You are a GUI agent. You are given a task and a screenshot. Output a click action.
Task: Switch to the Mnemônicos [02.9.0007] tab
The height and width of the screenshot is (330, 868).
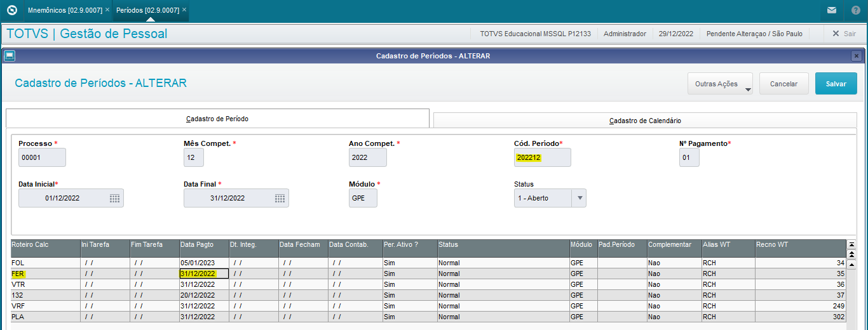(65, 10)
